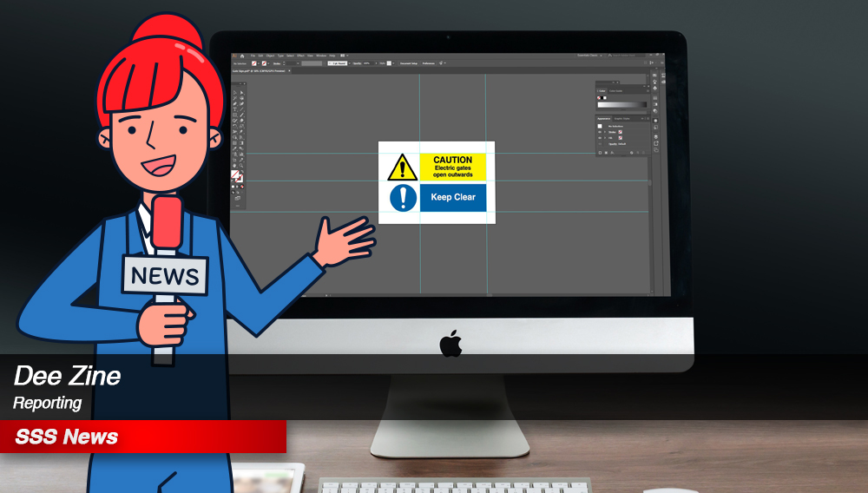Open control bar Fill swatch dropdown

pos(259,63)
